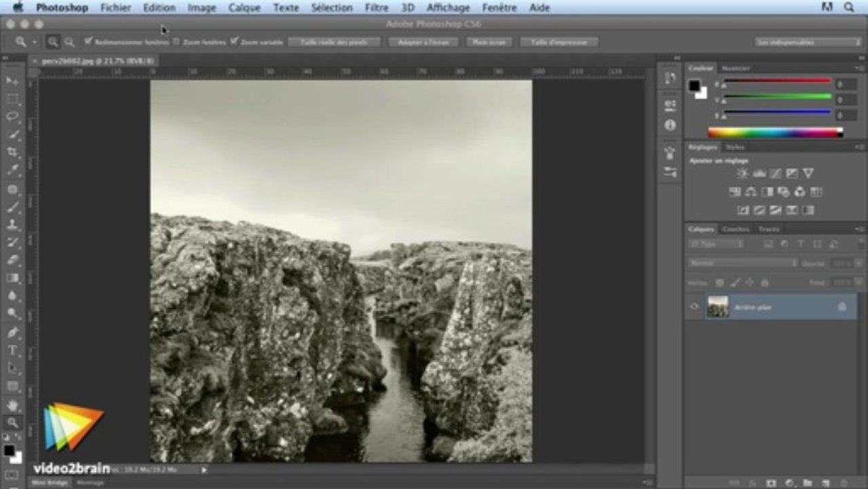Switch to the Tracés tab
The height and width of the screenshot is (489, 868).
[x=769, y=230]
